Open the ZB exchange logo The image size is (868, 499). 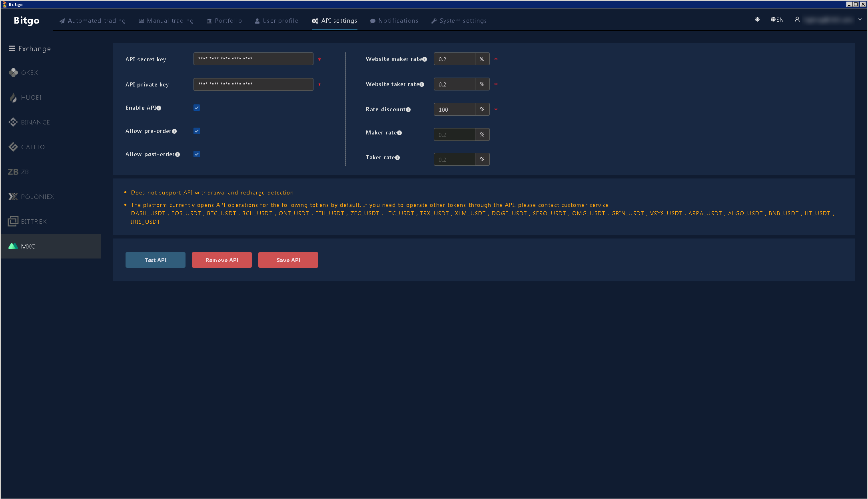(x=13, y=172)
